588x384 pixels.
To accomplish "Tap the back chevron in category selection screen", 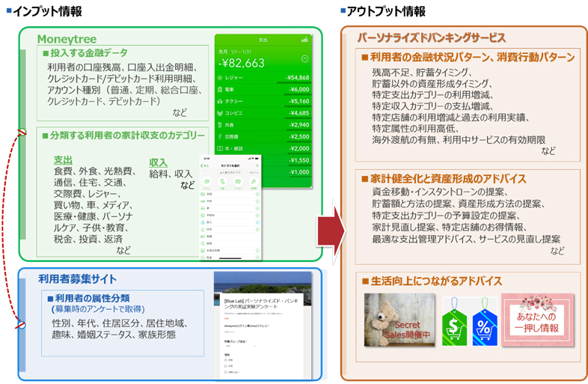I will (200, 165).
